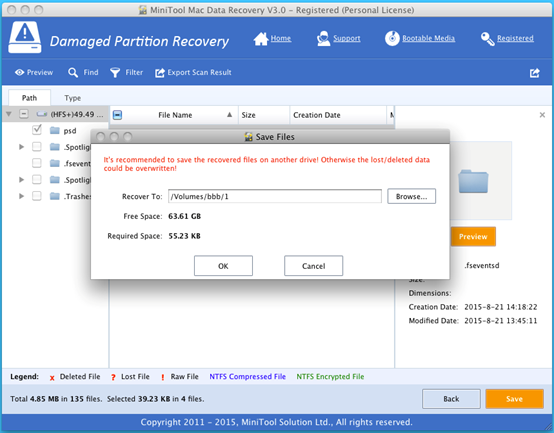Click OK in Save Files dialog
554x433 pixels.
[x=223, y=266]
